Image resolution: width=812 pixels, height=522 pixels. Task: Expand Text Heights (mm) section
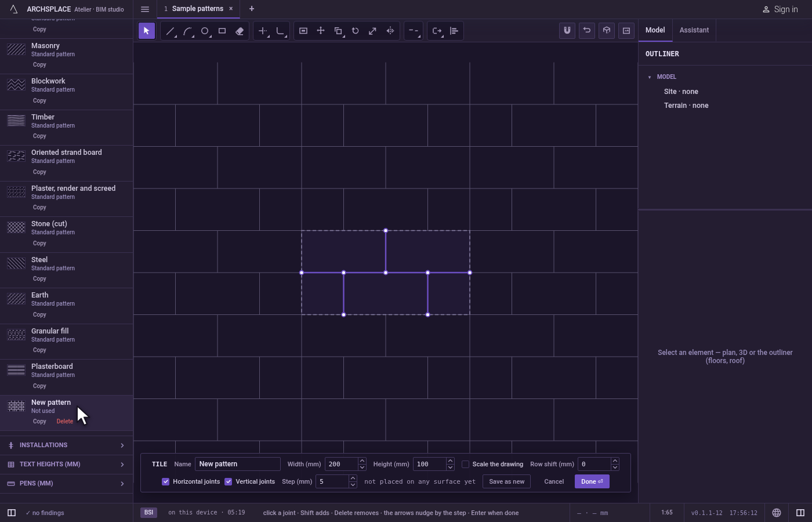[67, 465]
